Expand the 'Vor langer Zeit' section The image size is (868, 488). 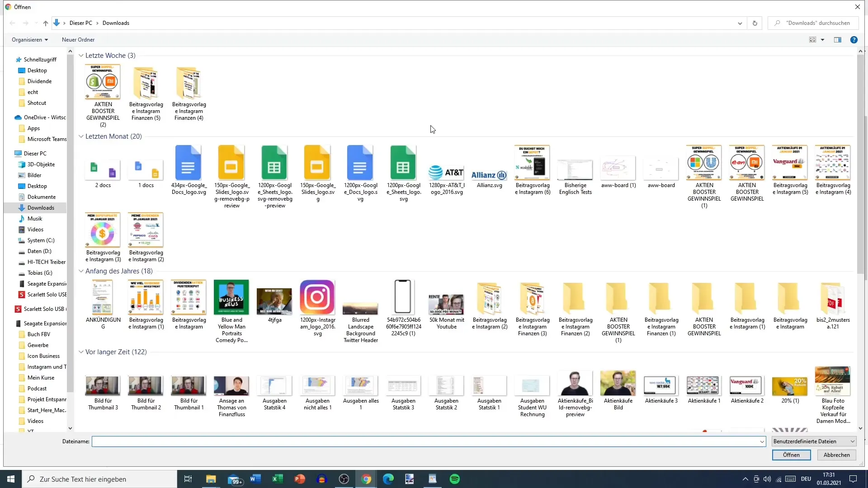[x=80, y=352]
